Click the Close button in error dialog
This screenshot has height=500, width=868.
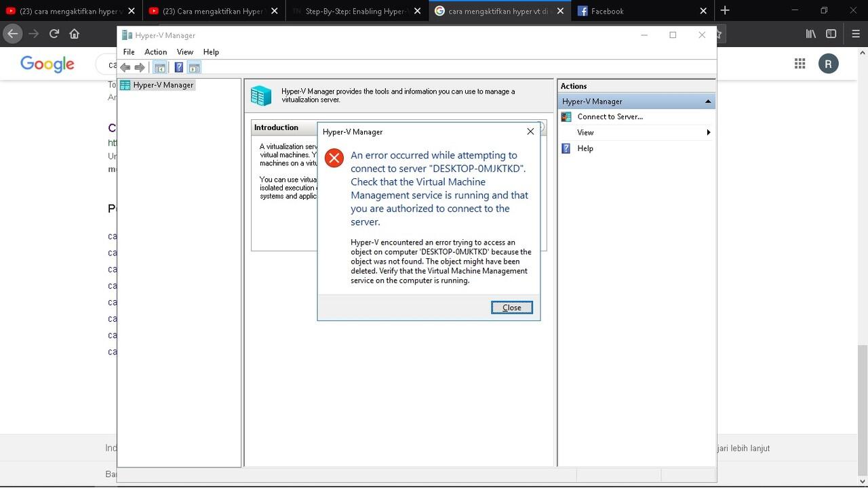click(512, 308)
